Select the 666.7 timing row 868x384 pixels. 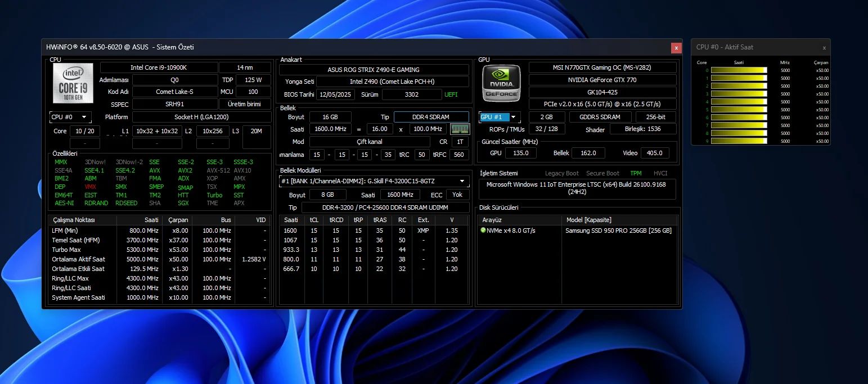(x=374, y=269)
